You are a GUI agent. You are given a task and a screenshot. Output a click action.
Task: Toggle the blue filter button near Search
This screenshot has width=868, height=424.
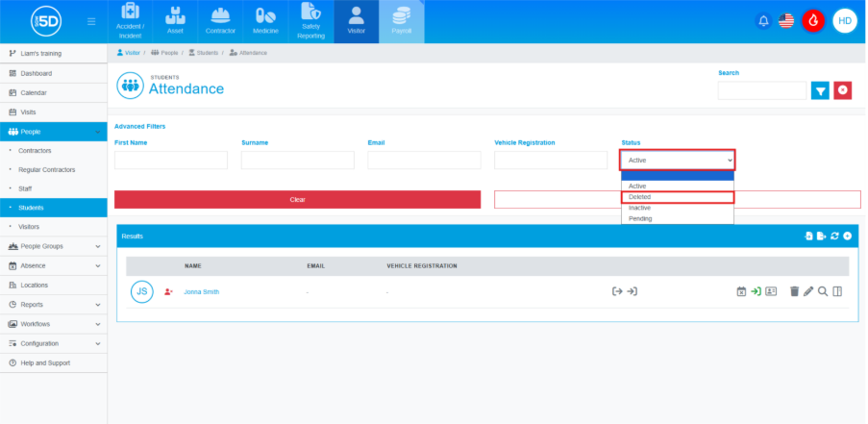[x=820, y=90]
